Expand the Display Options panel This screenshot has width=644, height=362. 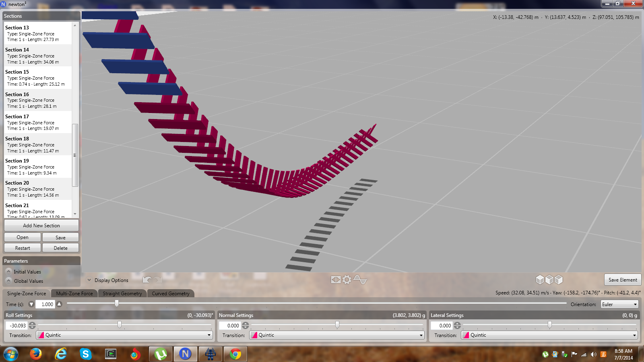point(89,280)
